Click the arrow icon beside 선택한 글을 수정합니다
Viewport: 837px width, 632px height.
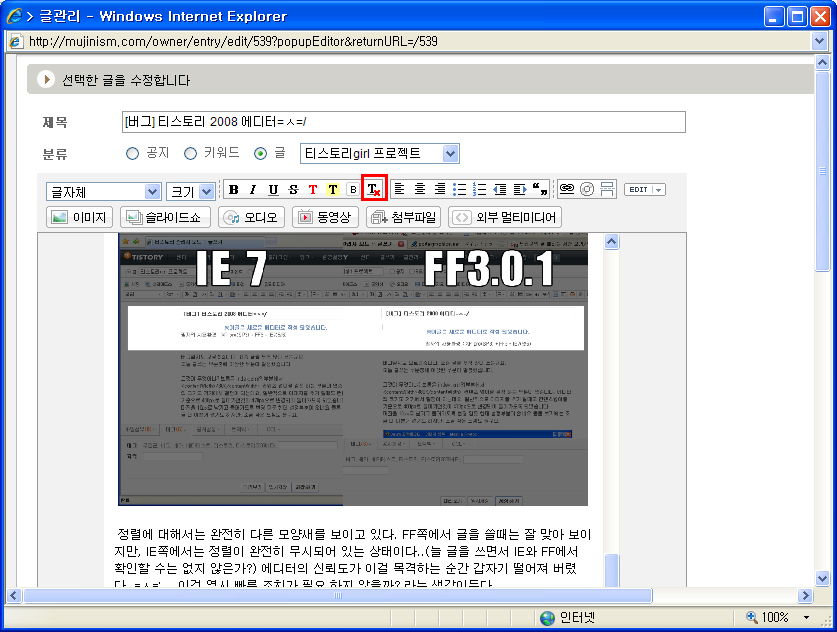pos(46,80)
